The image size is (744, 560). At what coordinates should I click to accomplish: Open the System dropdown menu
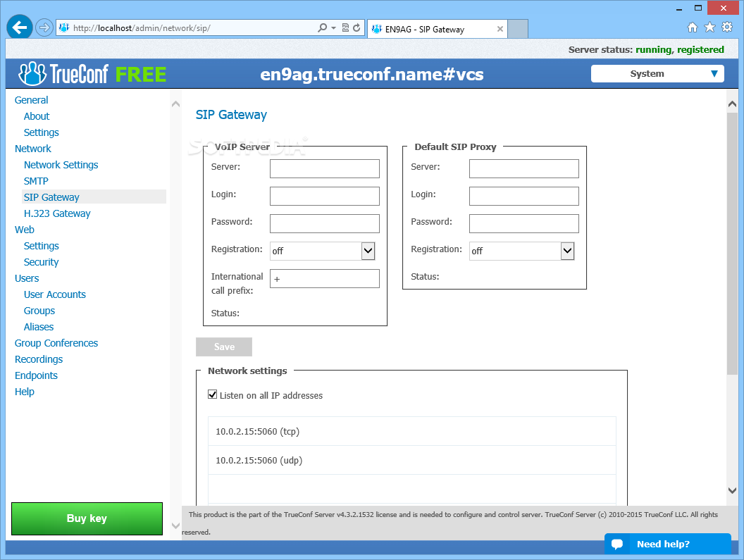point(657,73)
